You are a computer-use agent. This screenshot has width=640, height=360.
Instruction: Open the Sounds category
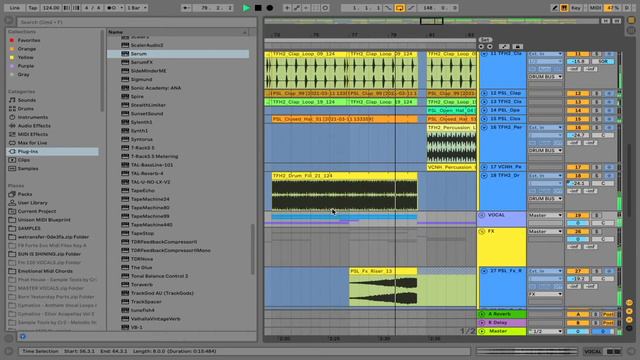tap(27, 100)
